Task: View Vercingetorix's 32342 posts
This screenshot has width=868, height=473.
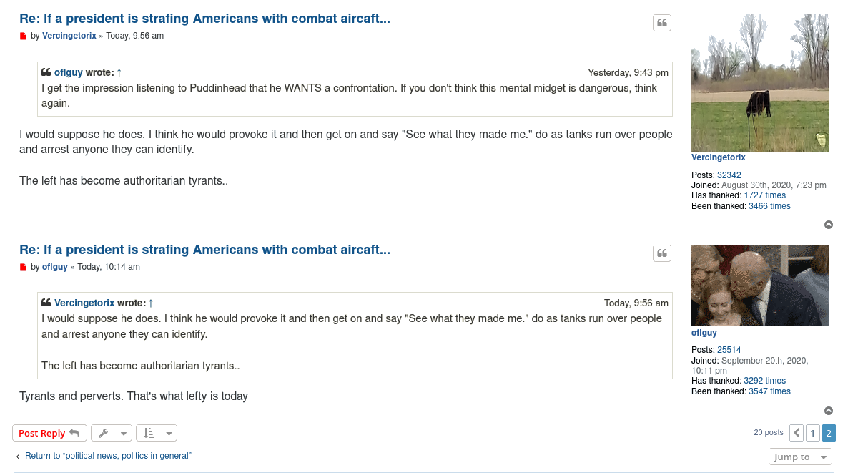Action: (x=729, y=175)
